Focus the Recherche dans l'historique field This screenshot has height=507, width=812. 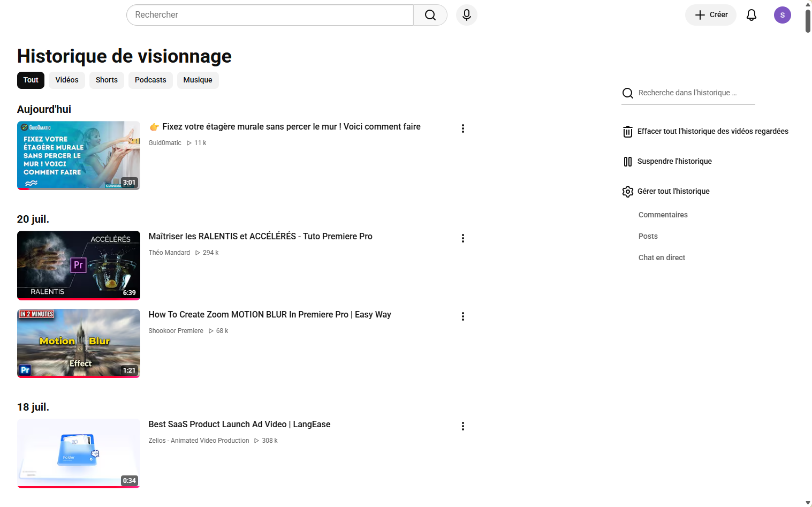[x=696, y=93]
